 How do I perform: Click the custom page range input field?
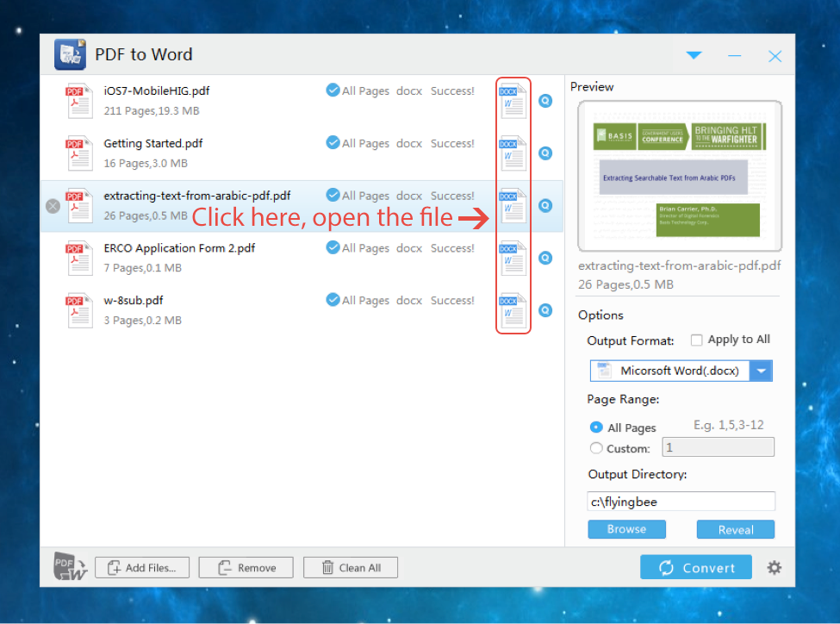(718, 447)
